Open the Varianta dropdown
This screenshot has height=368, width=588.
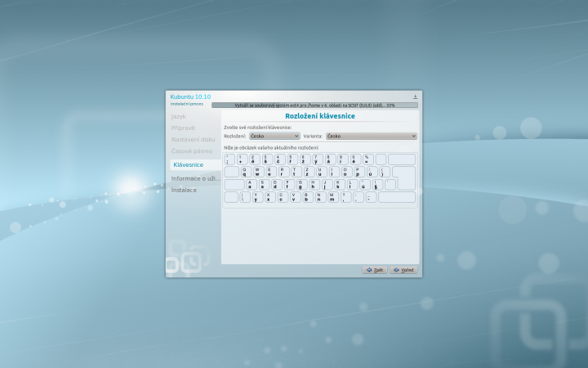click(x=372, y=136)
